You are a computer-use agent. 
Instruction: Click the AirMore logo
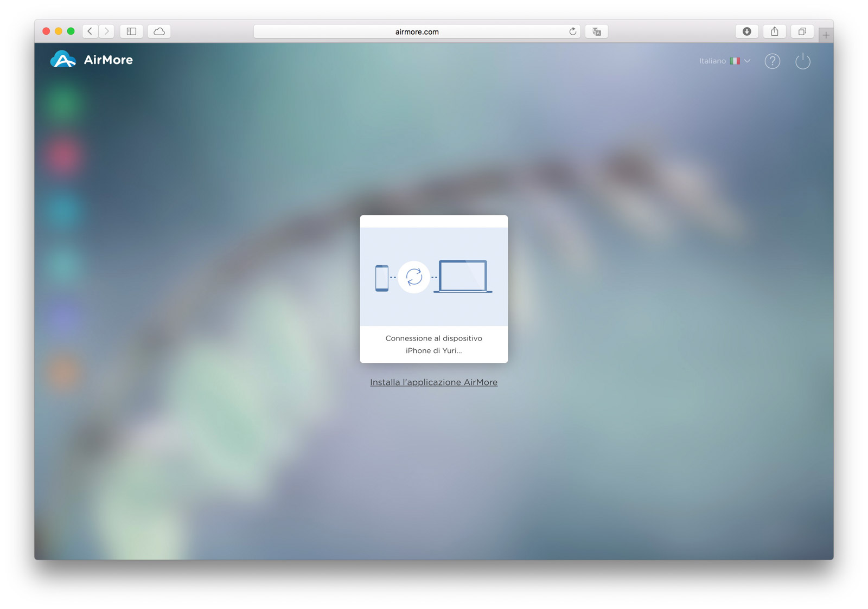coord(92,60)
